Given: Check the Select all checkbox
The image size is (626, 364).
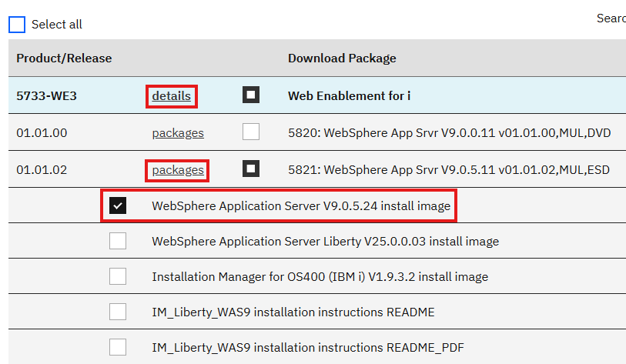Looking at the screenshot, I should coord(17,25).
